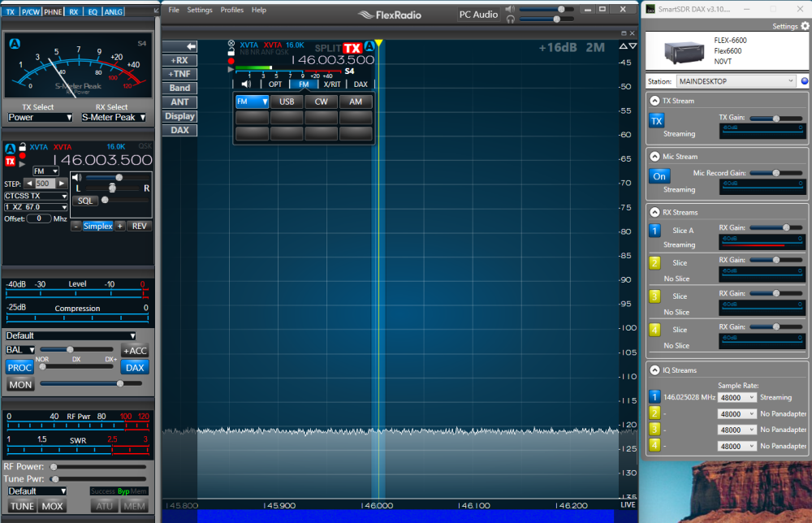Viewport: 812px width, 523px height.
Task: Click Offset Mhz input field
Action: click(39, 218)
